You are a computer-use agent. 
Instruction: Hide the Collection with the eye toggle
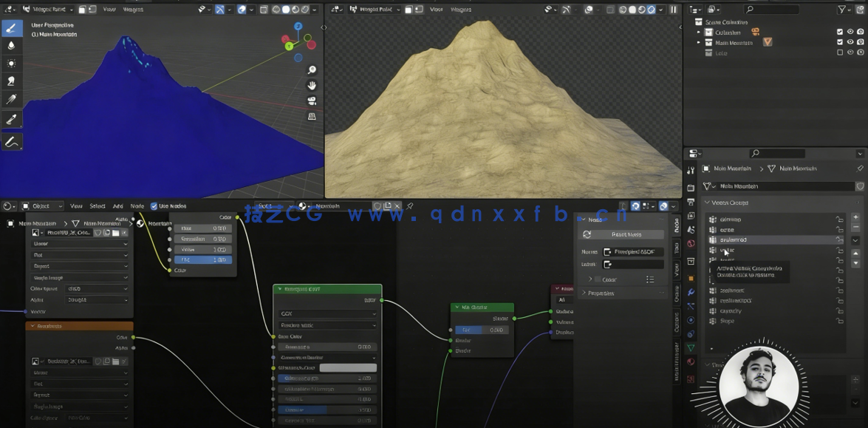(x=851, y=32)
